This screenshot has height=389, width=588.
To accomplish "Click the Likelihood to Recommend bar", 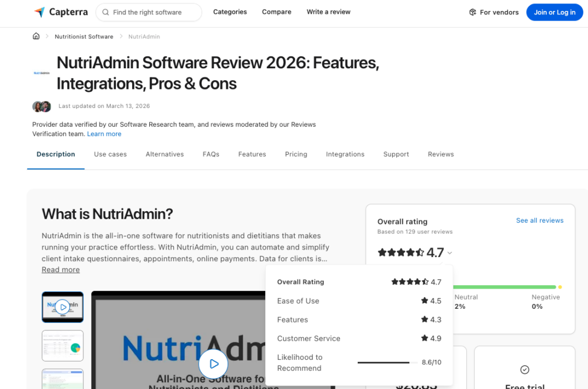I will coord(388,363).
